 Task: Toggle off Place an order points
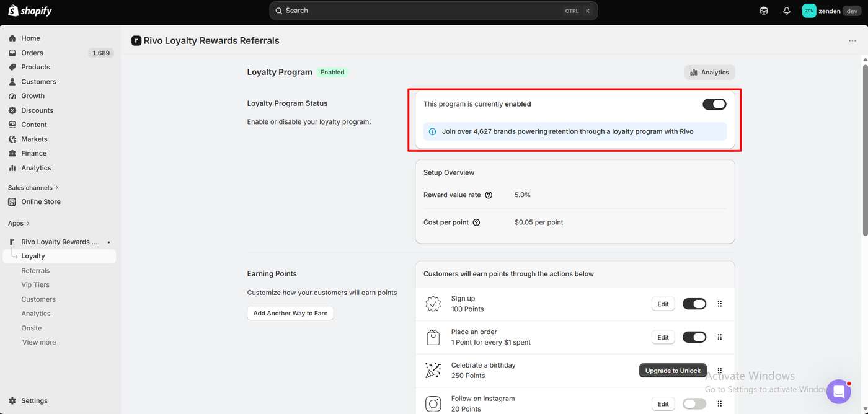coord(694,337)
